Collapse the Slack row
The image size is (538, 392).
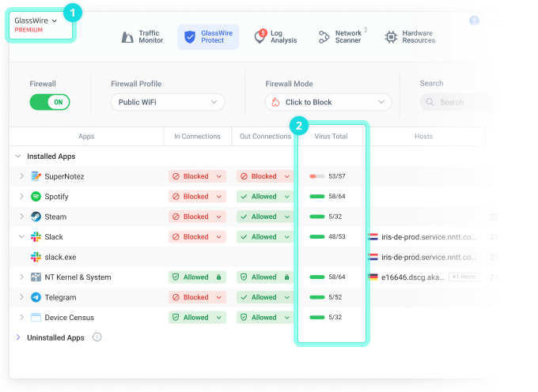(21, 237)
